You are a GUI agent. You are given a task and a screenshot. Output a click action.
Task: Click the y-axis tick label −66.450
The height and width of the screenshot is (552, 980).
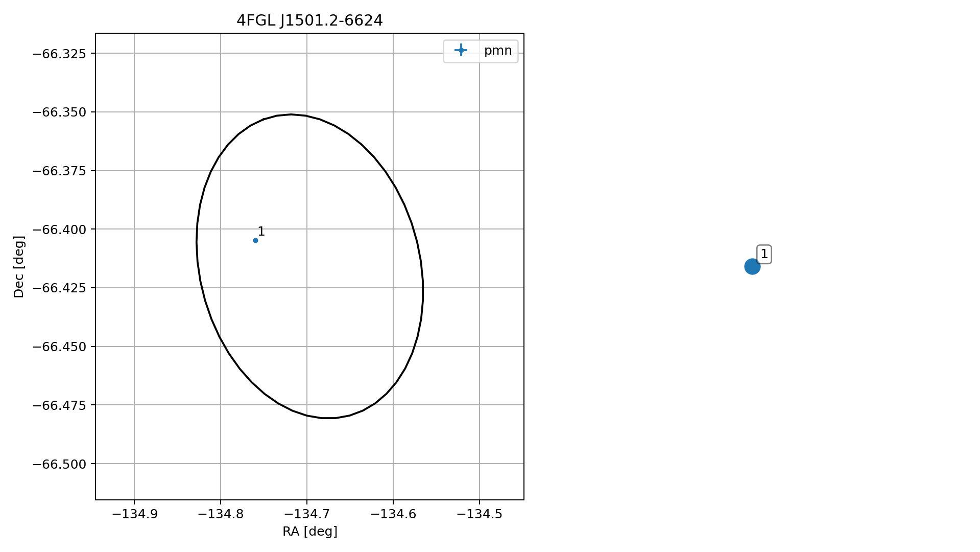(x=59, y=347)
